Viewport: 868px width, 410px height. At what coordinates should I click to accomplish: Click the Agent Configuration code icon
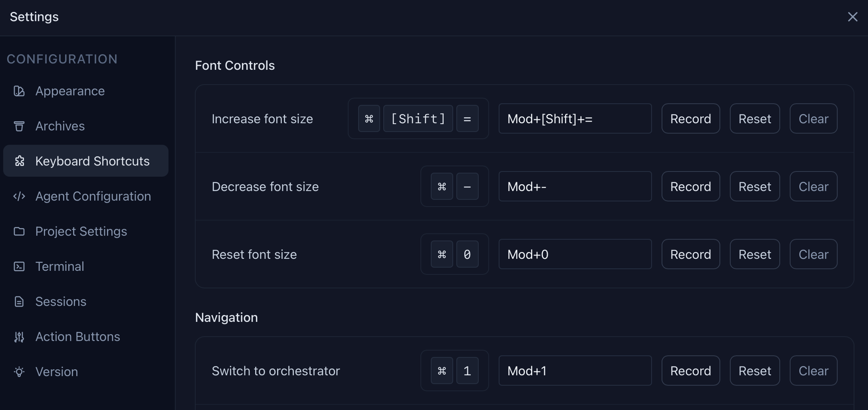pyautogui.click(x=19, y=196)
